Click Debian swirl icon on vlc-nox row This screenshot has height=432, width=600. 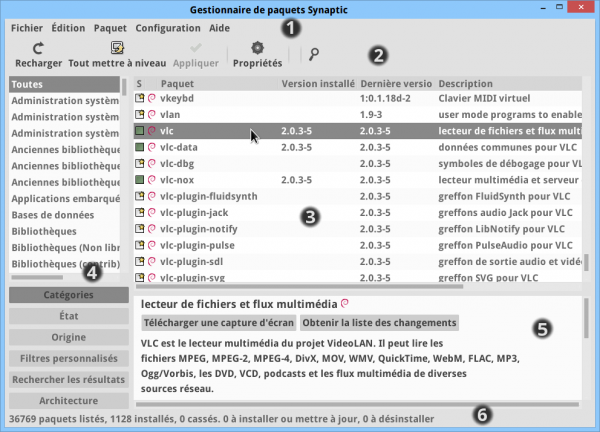coord(152,180)
